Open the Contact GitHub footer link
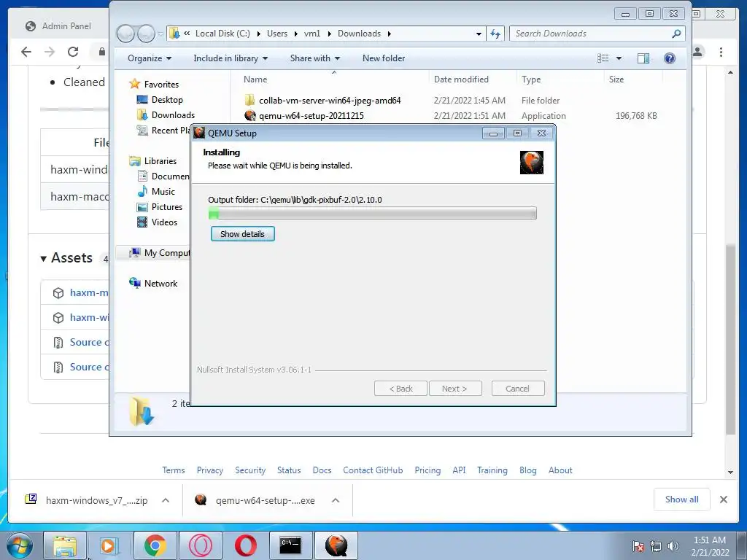 pos(373,470)
